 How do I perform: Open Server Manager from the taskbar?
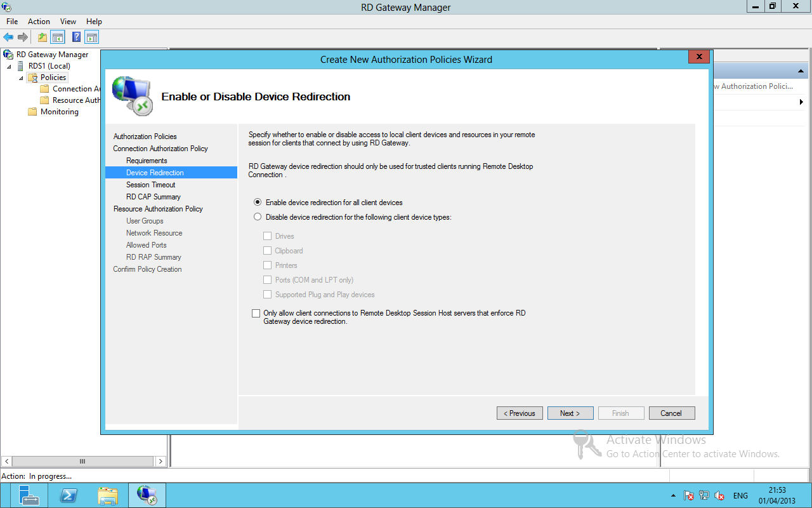coord(29,495)
